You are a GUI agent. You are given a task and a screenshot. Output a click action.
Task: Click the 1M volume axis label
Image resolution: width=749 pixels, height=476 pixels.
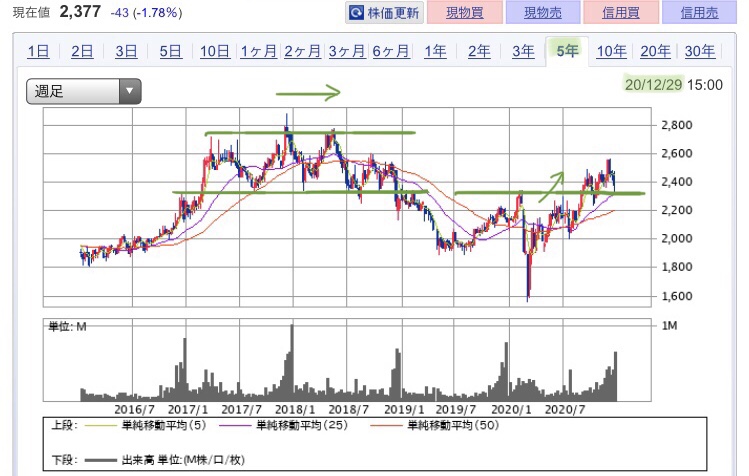[669, 325]
